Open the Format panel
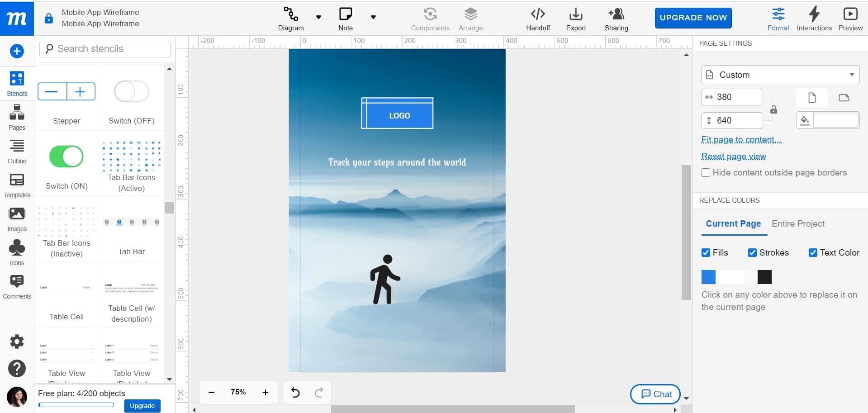 778,18
